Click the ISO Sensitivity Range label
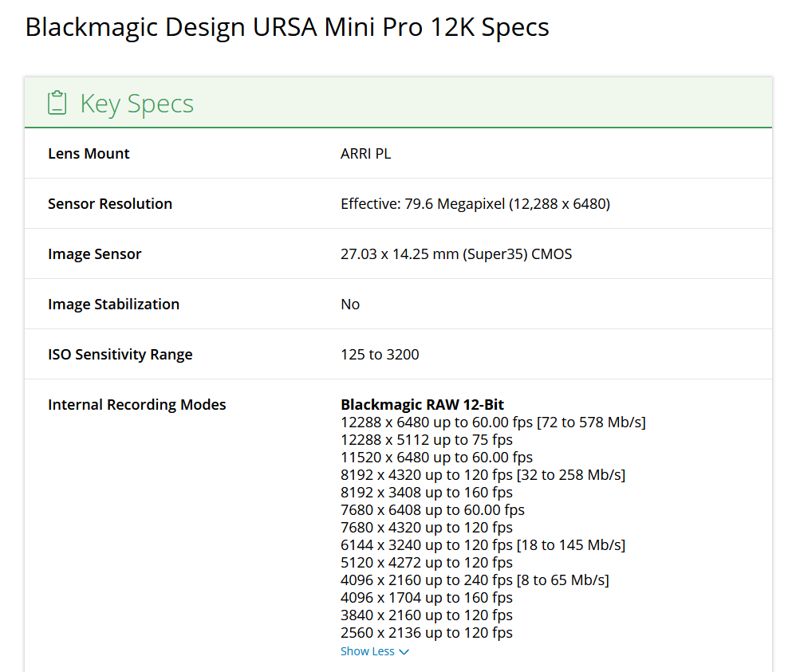 (120, 354)
